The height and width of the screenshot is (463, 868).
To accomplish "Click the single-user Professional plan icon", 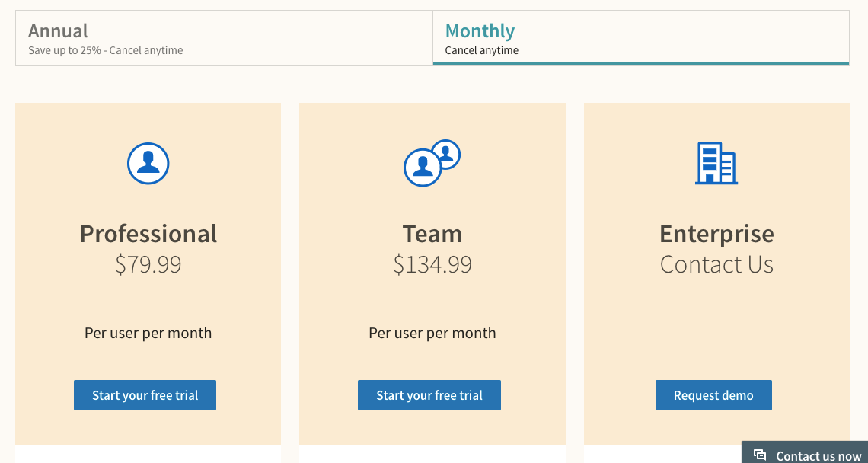I will pyautogui.click(x=148, y=163).
